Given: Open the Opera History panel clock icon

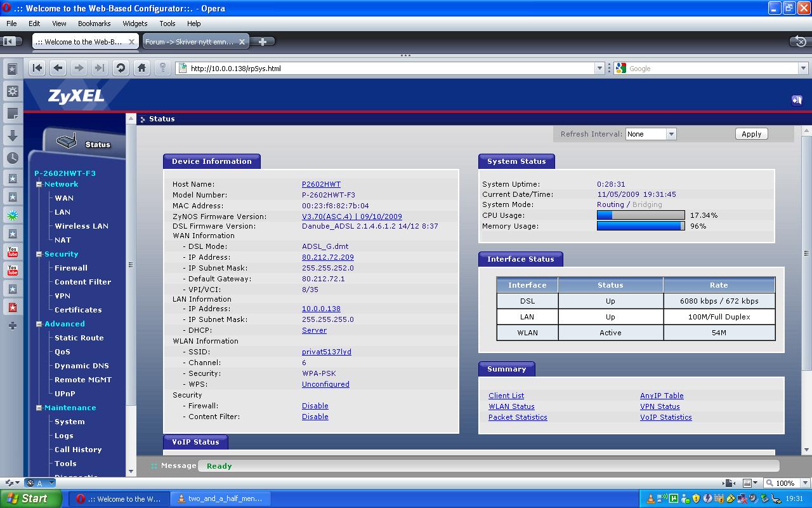Looking at the screenshot, I should click(12, 158).
